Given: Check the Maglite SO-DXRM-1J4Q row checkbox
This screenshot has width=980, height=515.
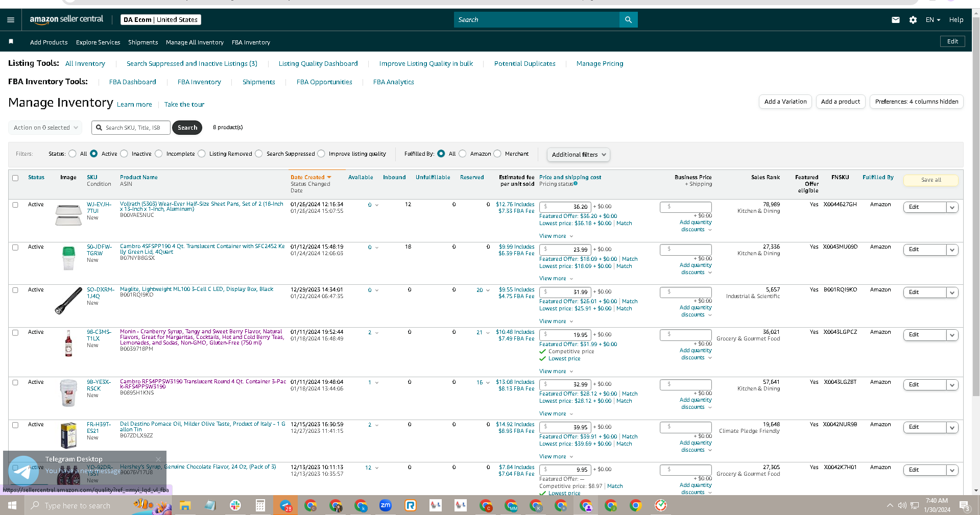Looking at the screenshot, I should (15, 290).
